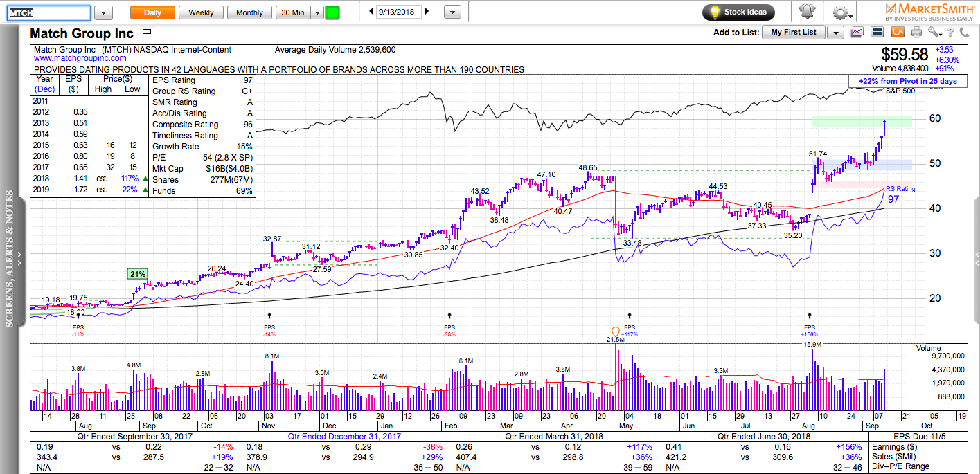Click the Growth Rate 15% row

(202, 146)
